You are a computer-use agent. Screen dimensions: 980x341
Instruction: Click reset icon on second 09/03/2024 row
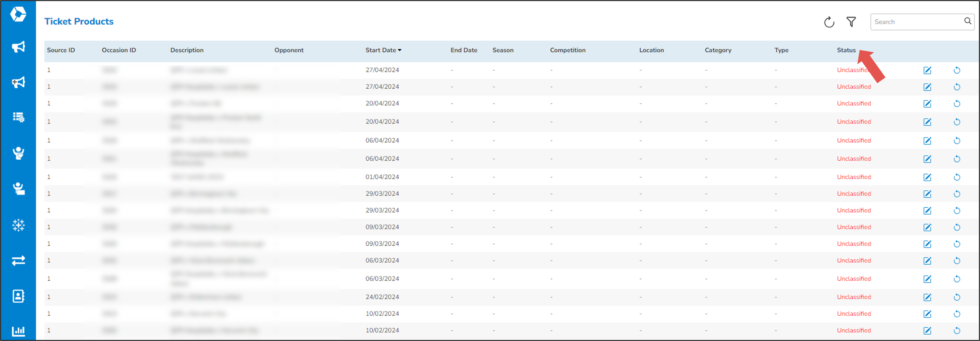[x=957, y=244]
